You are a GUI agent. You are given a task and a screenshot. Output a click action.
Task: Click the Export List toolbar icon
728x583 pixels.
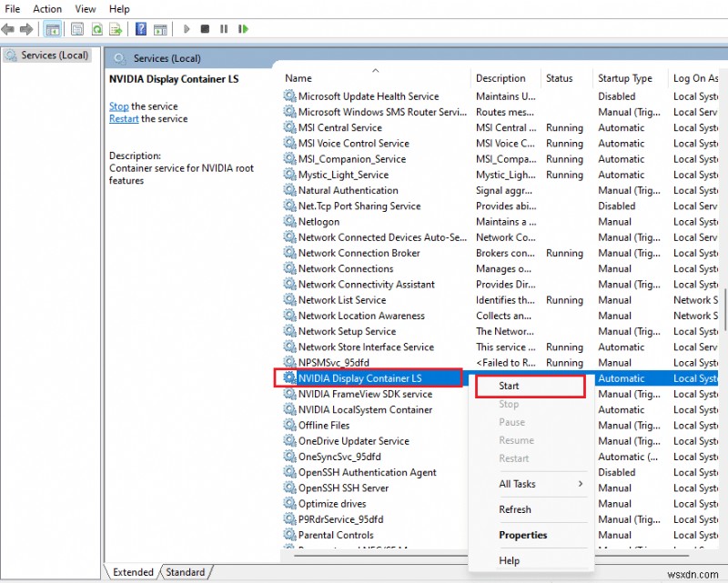click(x=116, y=29)
